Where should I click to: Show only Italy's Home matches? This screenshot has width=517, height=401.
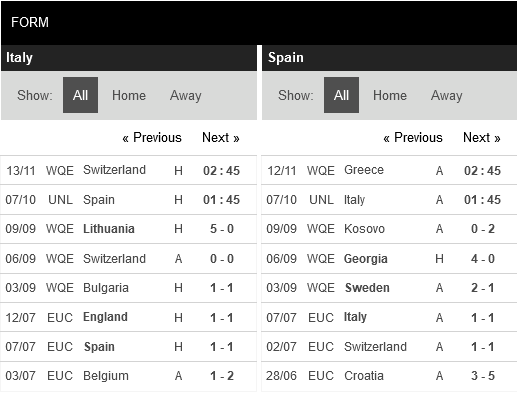click(x=129, y=95)
